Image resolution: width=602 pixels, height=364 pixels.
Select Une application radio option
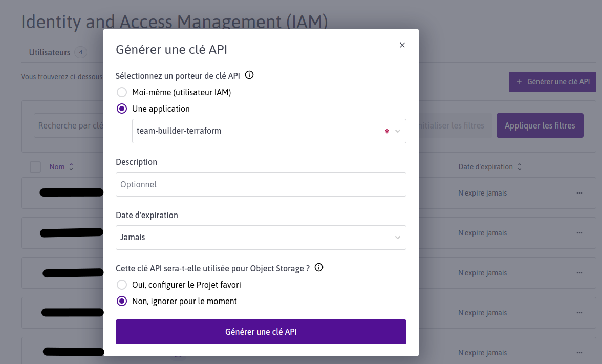(122, 109)
